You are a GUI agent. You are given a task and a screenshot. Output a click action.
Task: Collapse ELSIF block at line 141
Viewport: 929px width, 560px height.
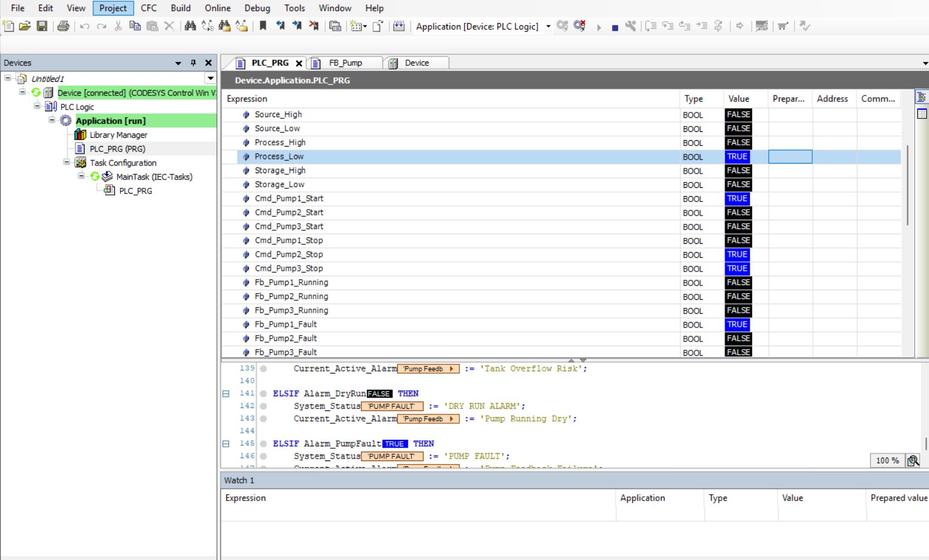[x=226, y=393]
